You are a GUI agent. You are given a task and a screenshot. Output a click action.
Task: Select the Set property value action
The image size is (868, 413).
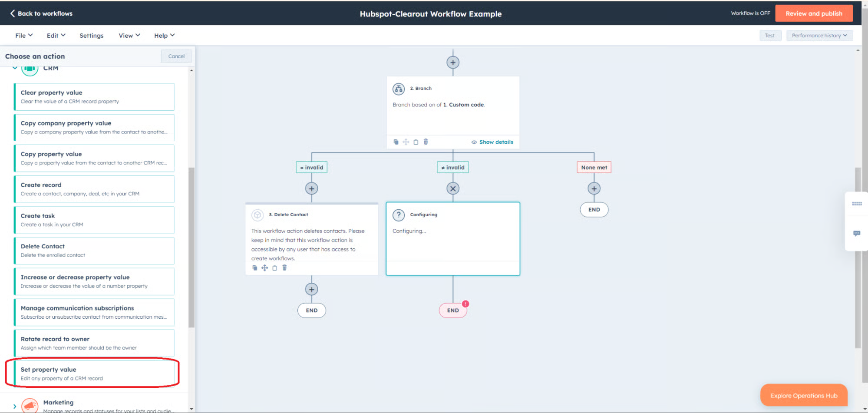pyautogui.click(x=93, y=373)
